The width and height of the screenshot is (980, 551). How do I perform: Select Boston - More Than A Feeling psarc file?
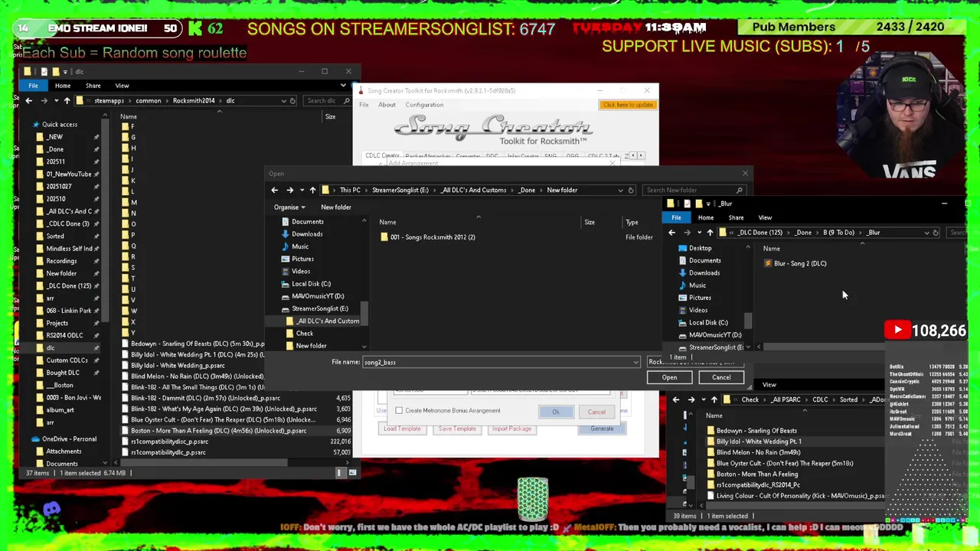(218, 431)
